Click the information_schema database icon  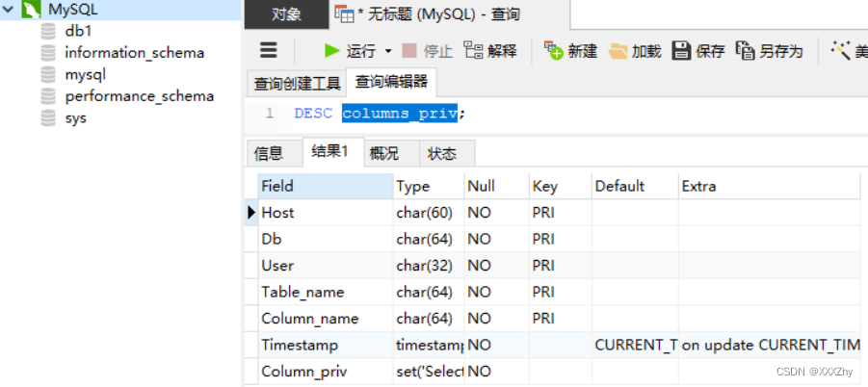(x=48, y=53)
